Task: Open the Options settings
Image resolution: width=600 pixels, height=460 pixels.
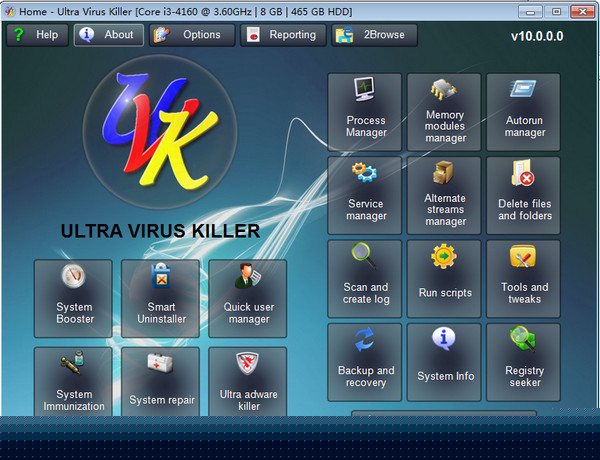Action: click(192, 35)
